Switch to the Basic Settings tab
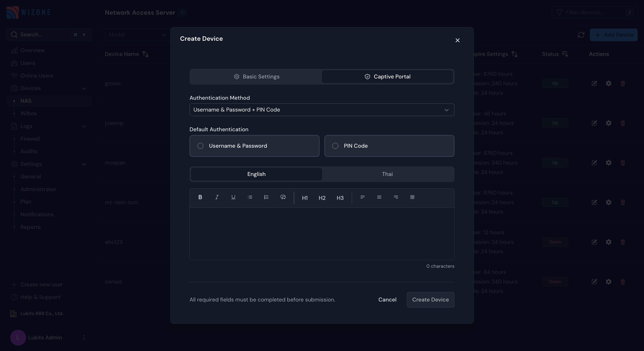This screenshot has height=351, width=644. pyautogui.click(x=257, y=77)
